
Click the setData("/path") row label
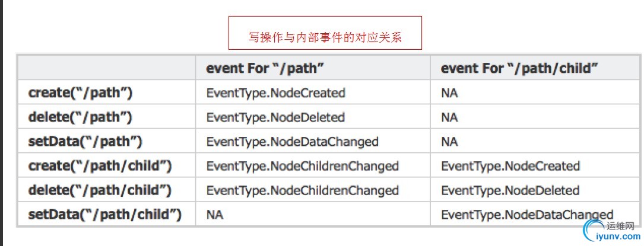click(x=85, y=142)
